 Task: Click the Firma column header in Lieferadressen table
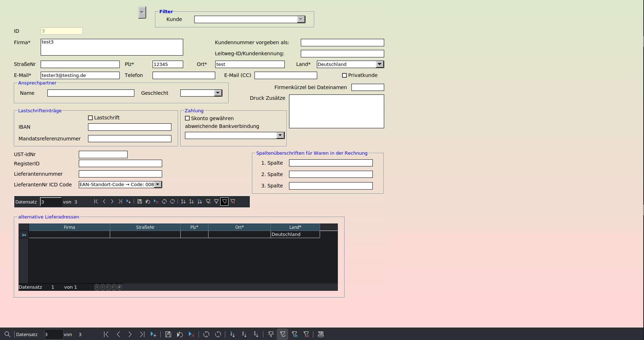pyautogui.click(x=69, y=227)
